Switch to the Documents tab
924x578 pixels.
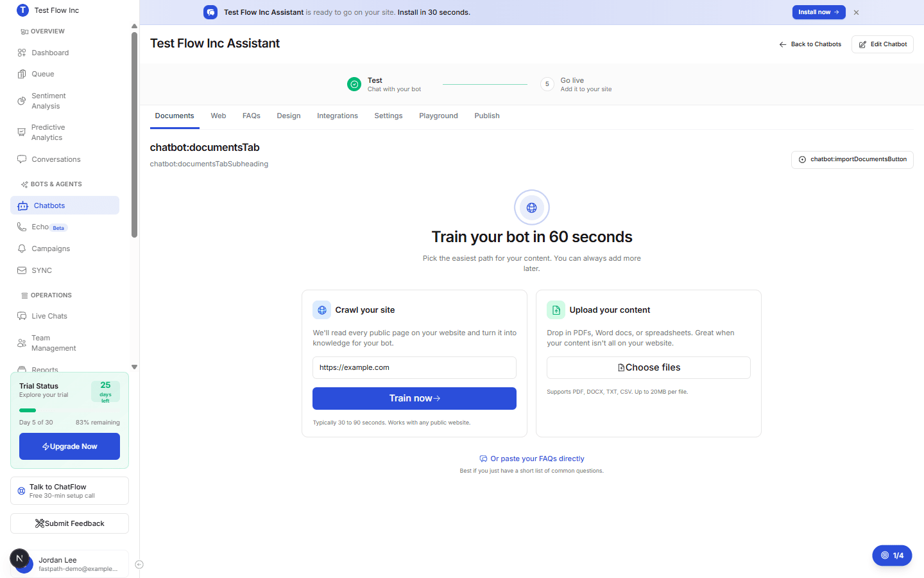[x=175, y=116]
